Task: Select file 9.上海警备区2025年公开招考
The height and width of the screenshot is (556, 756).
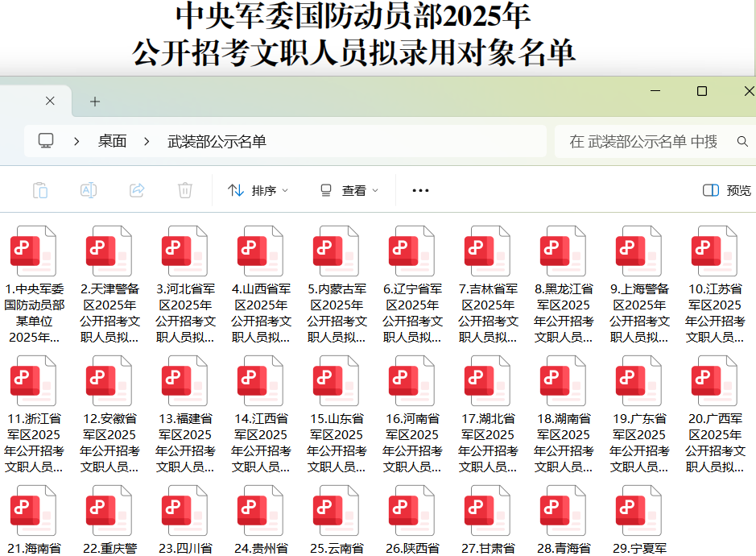Action: pos(639,284)
